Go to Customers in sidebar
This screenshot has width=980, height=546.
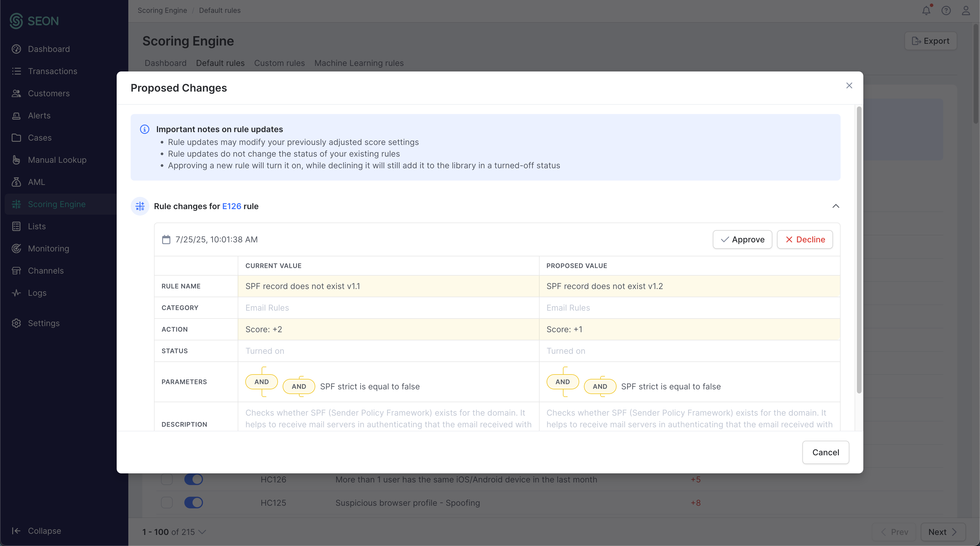point(49,93)
